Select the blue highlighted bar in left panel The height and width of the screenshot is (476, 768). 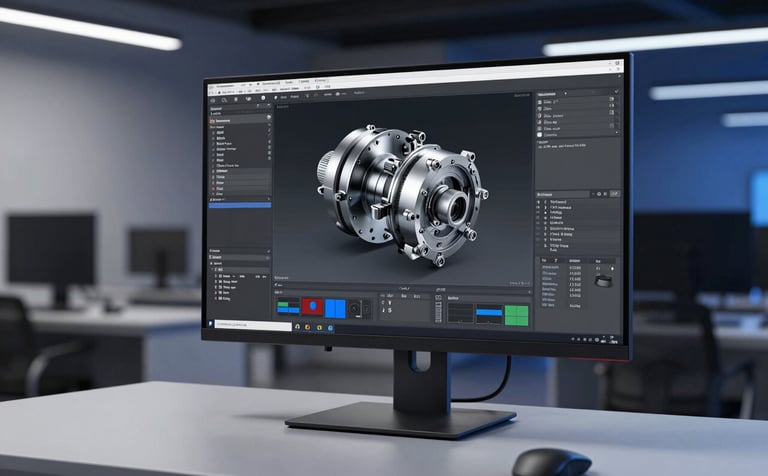click(240, 205)
